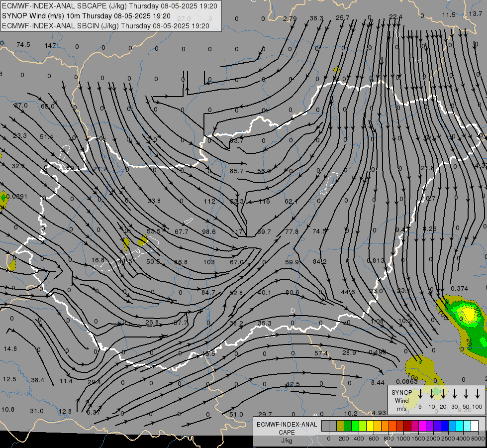Click the 16.8 CAPE value on the map
This screenshot has width=487, height=448.
[x=98, y=260]
